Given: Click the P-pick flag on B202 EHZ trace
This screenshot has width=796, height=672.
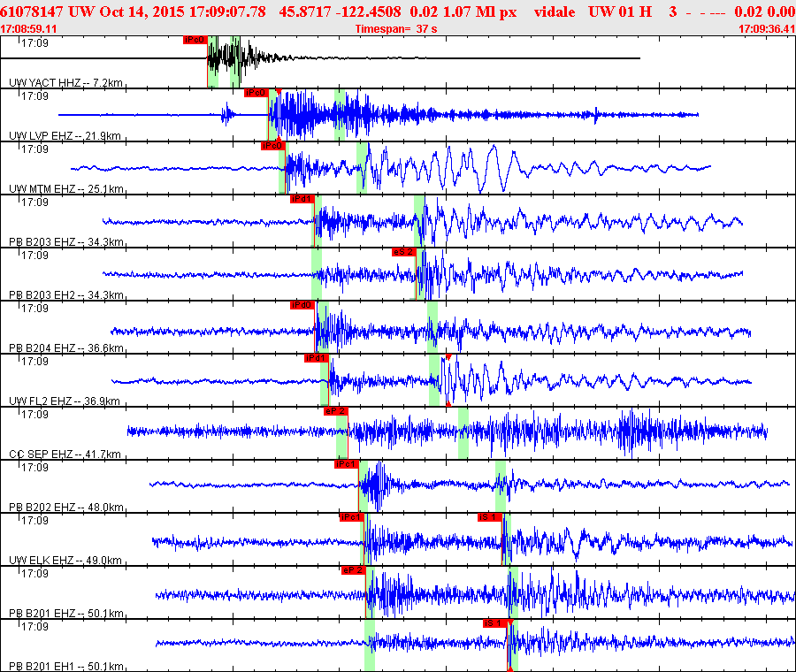Looking at the screenshot, I should pos(346,464).
